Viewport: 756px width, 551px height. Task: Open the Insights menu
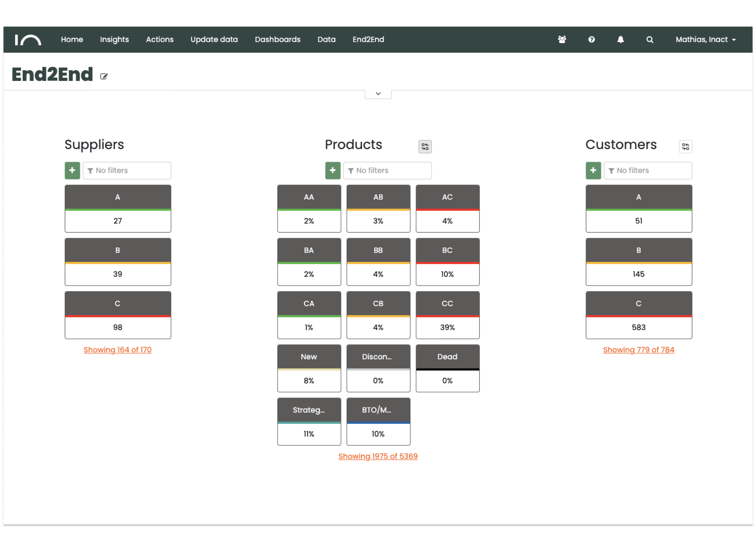[114, 40]
